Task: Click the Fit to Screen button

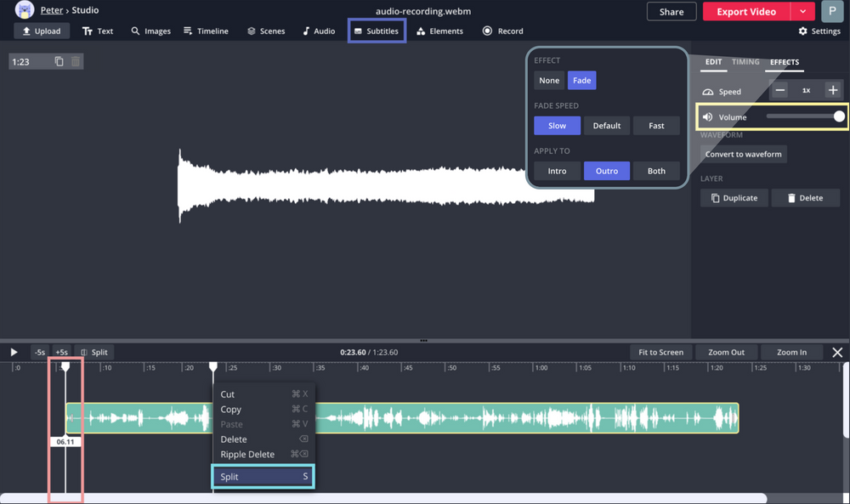Action: [x=660, y=351]
